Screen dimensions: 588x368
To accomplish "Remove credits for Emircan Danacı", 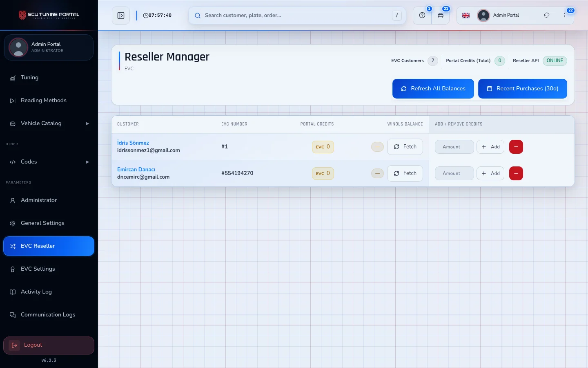I will [516, 173].
